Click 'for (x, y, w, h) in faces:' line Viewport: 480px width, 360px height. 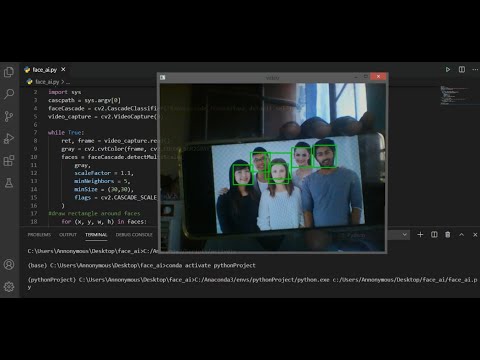[104, 222]
